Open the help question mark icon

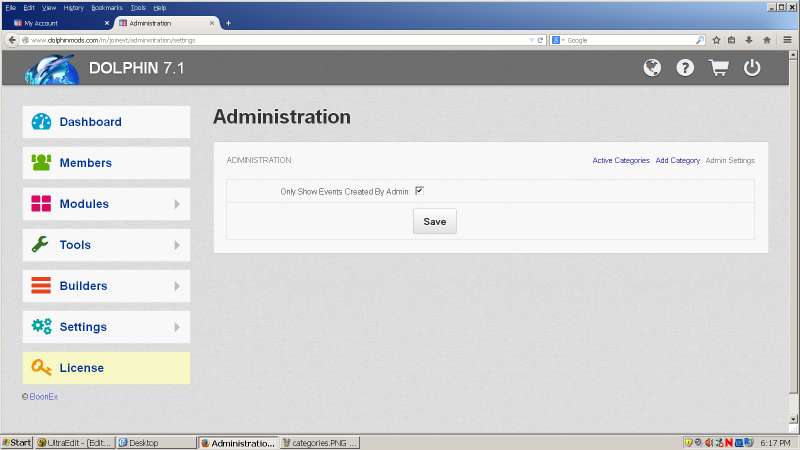click(x=685, y=68)
